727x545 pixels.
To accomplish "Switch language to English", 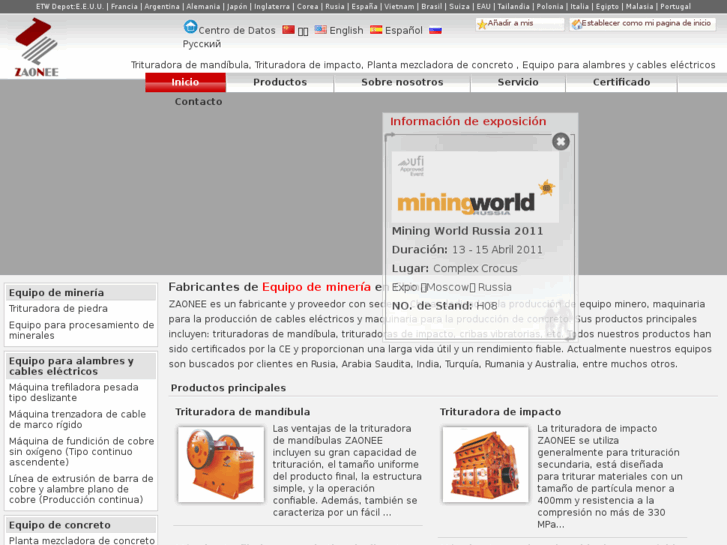I will (346, 30).
